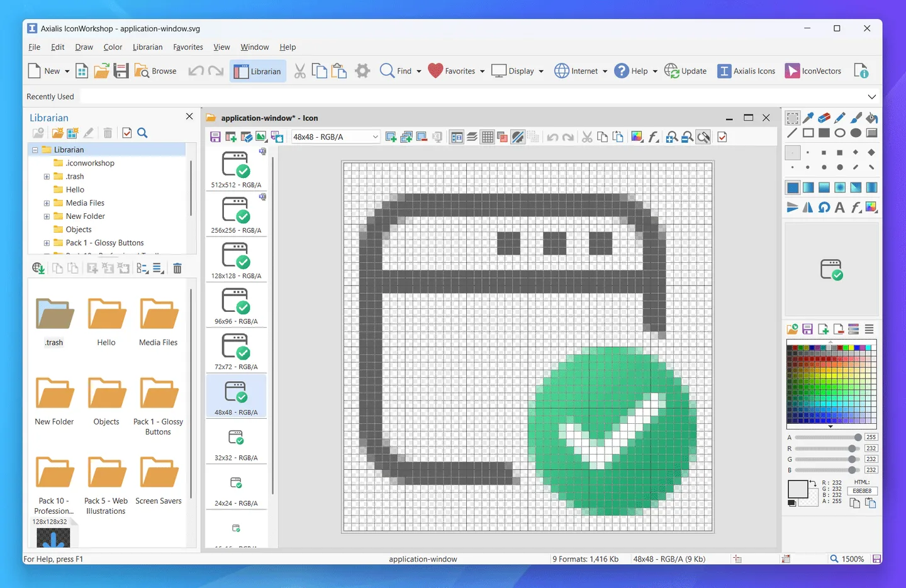Toggle the pixel grid display button
The height and width of the screenshot is (588, 906).
pos(488,136)
